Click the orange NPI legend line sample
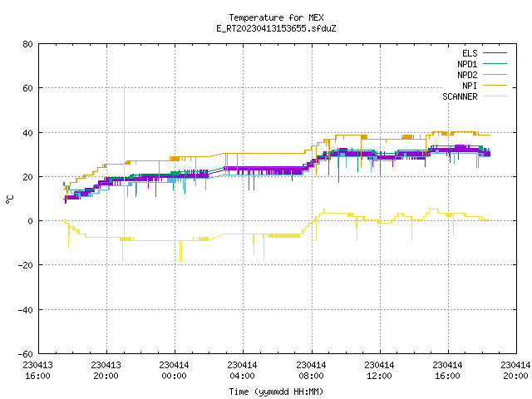The height and width of the screenshot is (399, 532). [495, 86]
